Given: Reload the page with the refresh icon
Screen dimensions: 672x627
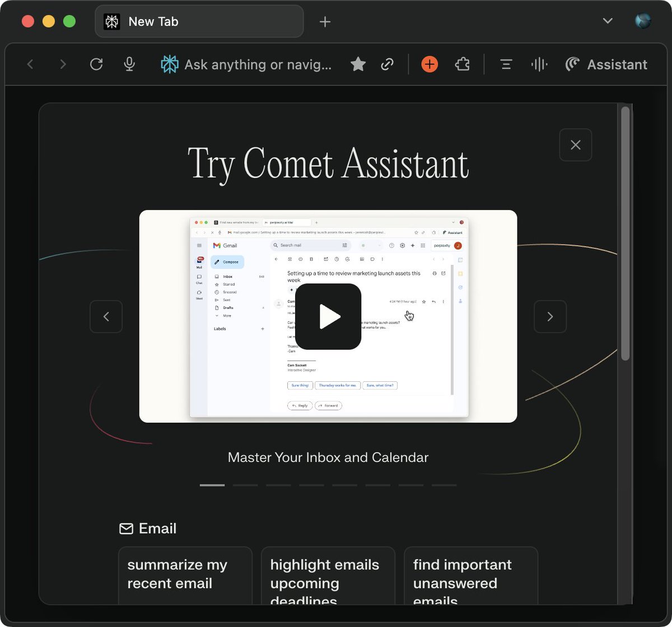Looking at the screenshot, I should pyautogui.click(x=96, y=64).
